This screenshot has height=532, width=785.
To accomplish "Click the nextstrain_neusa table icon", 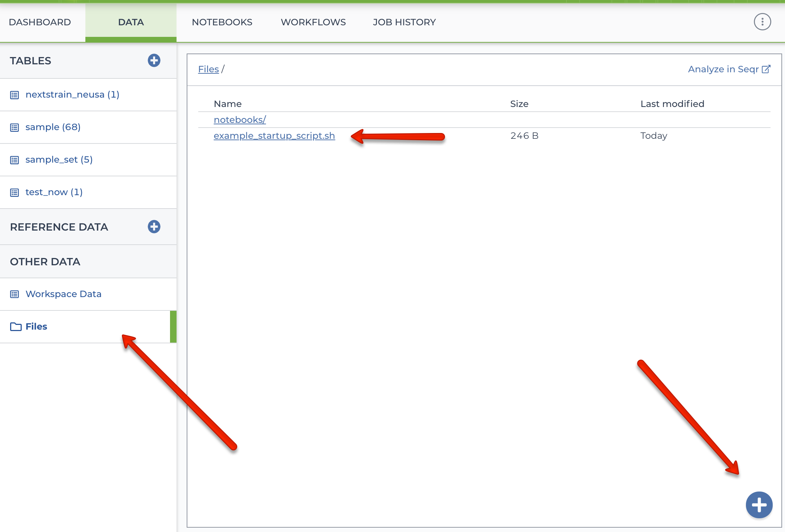I will point(14,95).
